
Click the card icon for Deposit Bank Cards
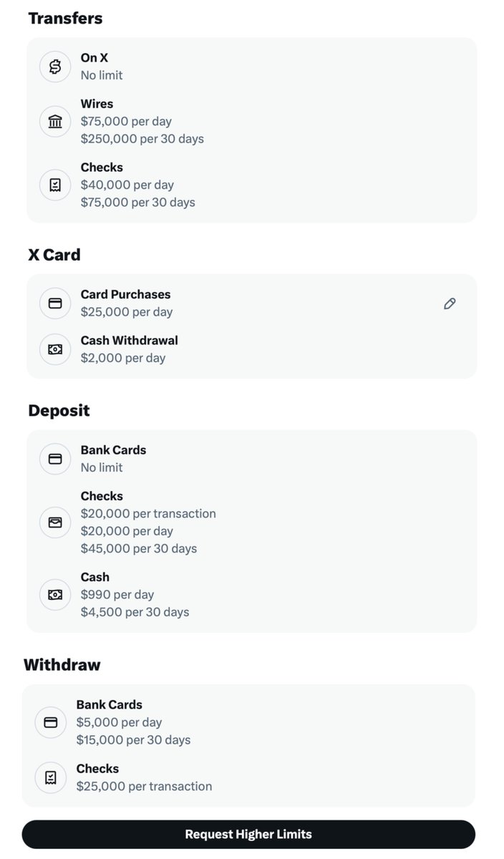pos(55,459)
